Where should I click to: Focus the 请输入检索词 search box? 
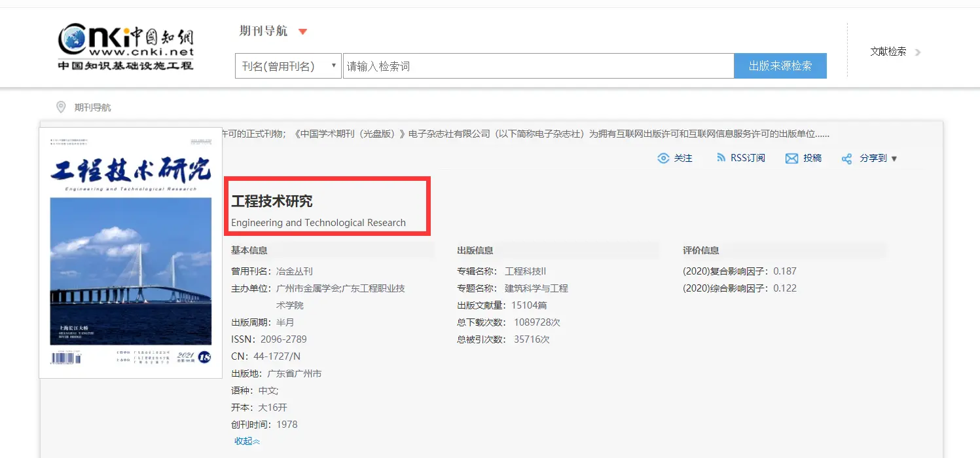(x=537, y=66)
